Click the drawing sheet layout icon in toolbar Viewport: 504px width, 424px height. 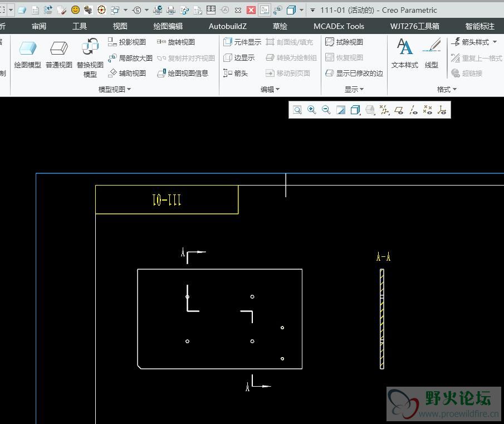(264, 10)
